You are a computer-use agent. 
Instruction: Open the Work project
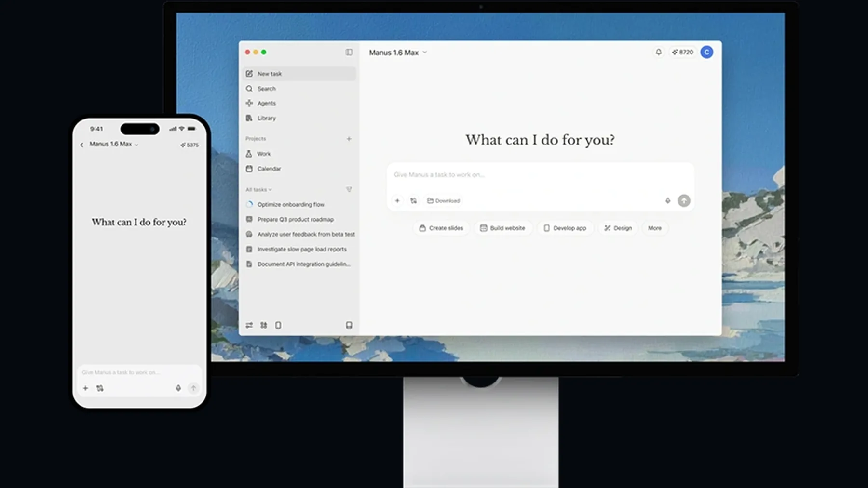pos(299,154)
